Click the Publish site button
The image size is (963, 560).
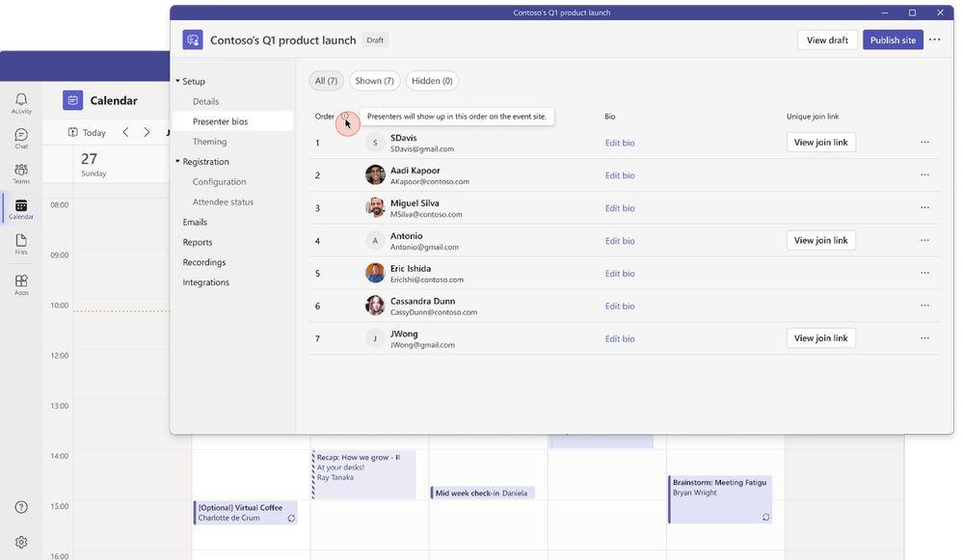[x=893, y=40]
